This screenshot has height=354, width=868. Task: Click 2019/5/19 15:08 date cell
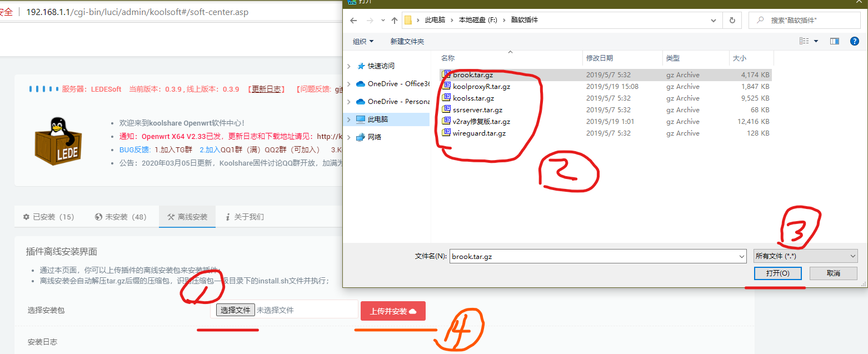click(612, 86)
